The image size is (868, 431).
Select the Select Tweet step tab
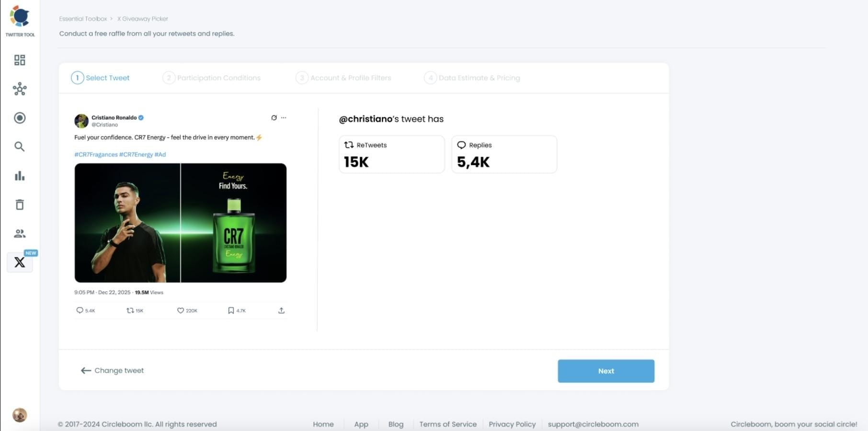click(x=101, y=78)
